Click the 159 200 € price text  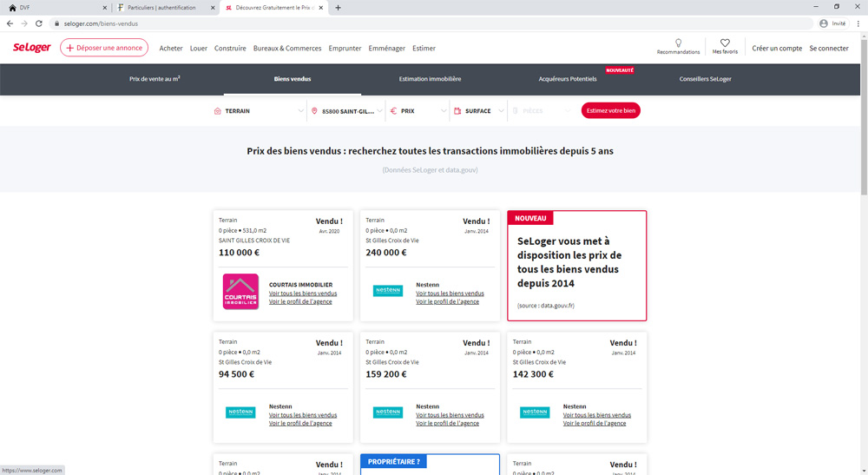(386, 374)
